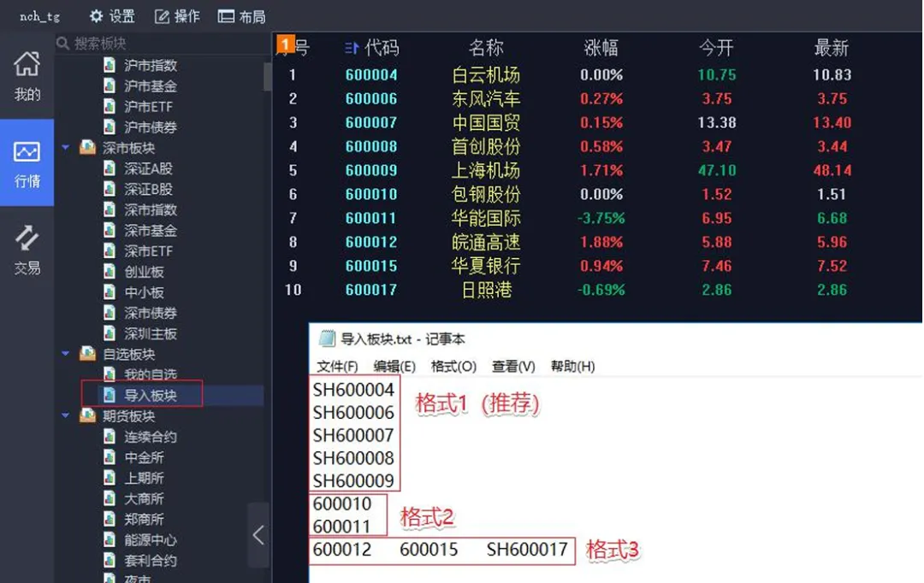Click the 深圳主板 document icon
Image resolution: width=924 pixels, height=583 pixels.
[x=110, y=333]
